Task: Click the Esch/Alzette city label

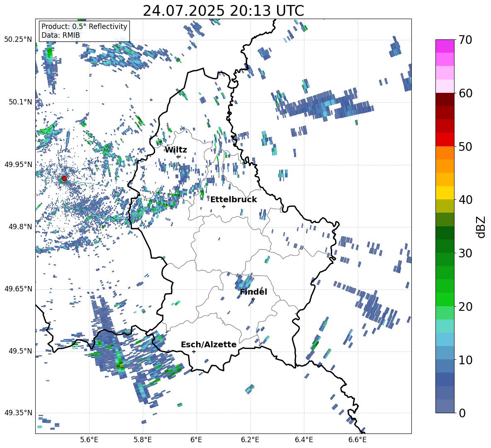Action: pyautogui.click(x=209, y=345)
